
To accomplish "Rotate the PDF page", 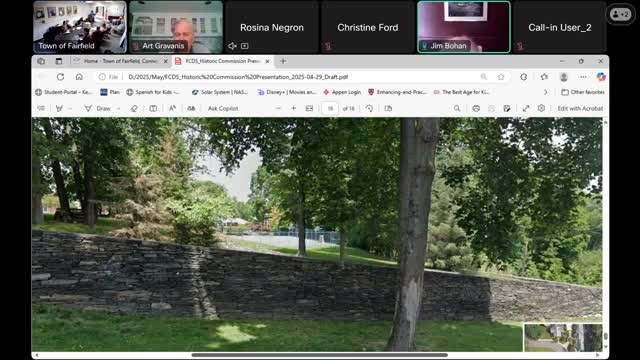I will pos(369,108).
